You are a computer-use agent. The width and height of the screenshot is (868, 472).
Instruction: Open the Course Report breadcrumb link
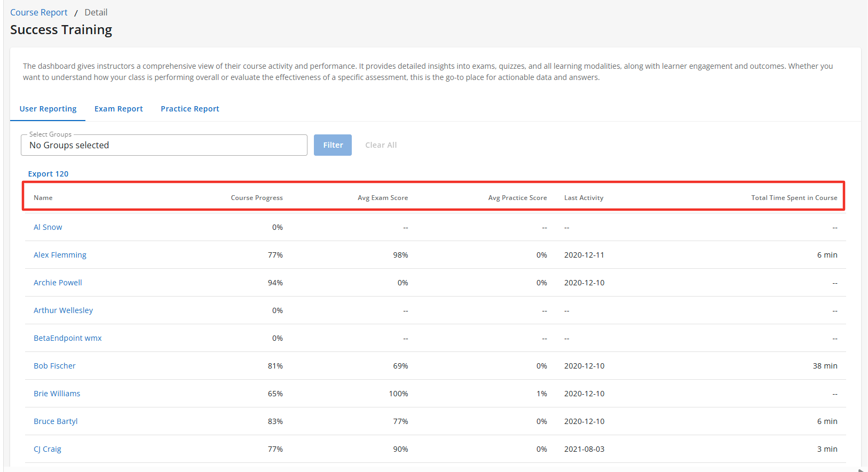click(x=38, y=12)
